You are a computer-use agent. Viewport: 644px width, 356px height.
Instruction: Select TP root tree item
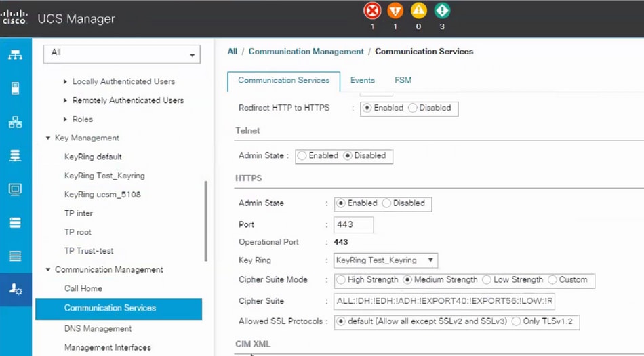pyautogui.click(x=78, y=233)
